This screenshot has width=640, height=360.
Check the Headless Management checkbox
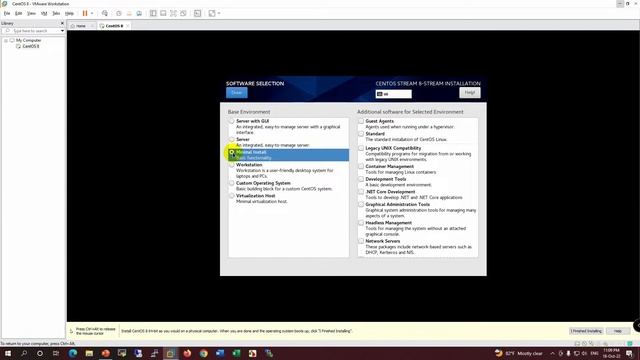click(361, 223)
